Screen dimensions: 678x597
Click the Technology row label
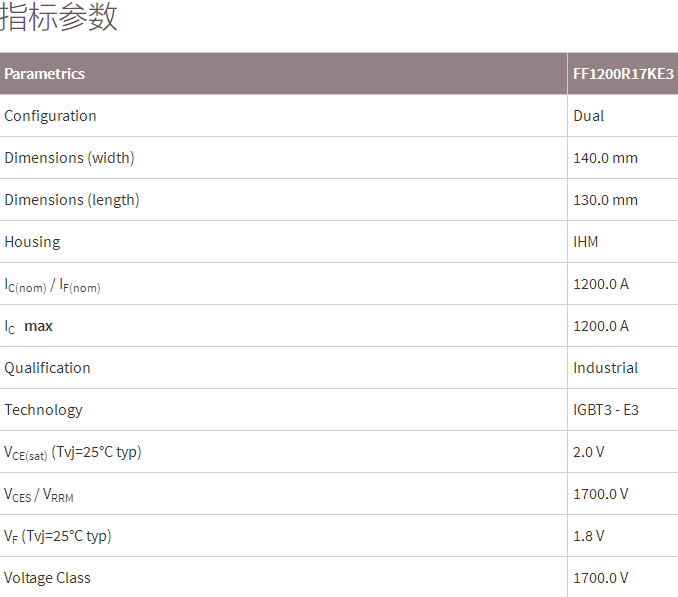coord(43,410)
